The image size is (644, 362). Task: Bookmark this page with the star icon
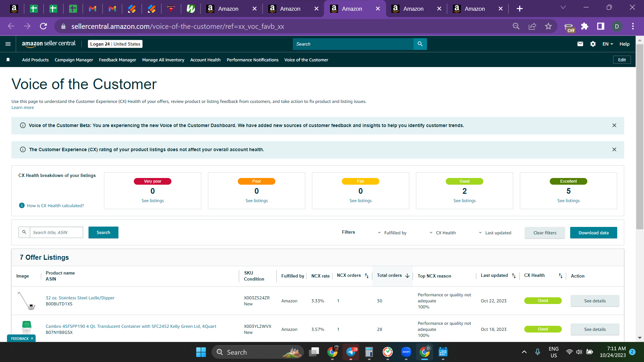[x=548, y=26]
